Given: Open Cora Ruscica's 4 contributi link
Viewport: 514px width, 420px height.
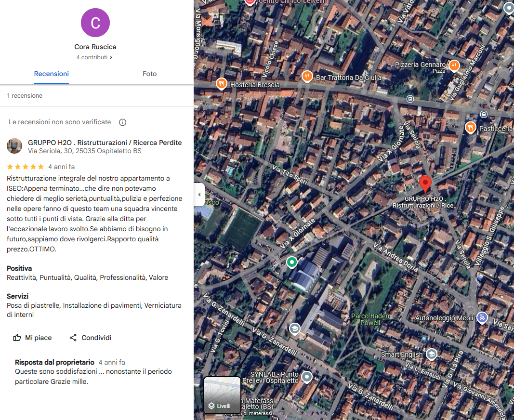Looking at the screenshot, I should tap(94, 57).
